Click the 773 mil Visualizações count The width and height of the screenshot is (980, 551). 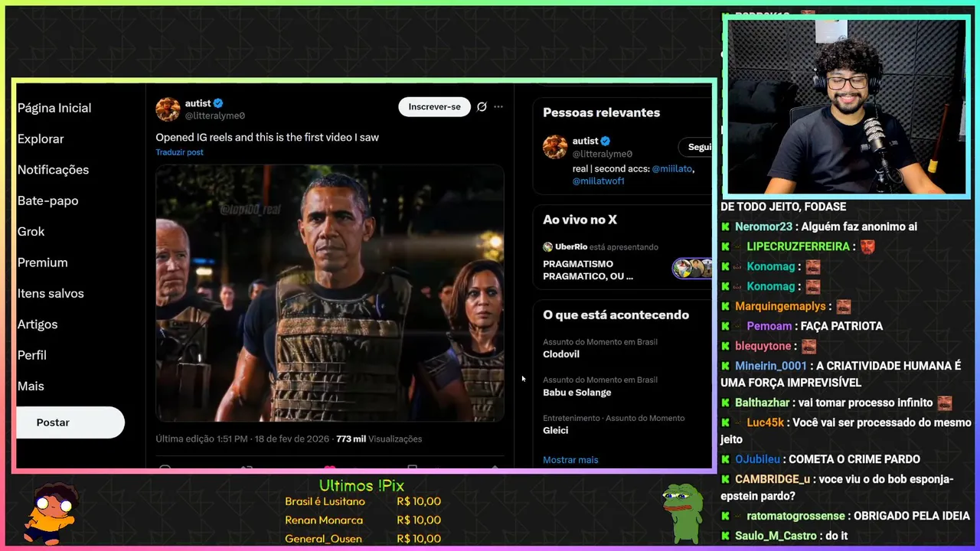click(379, 439)
